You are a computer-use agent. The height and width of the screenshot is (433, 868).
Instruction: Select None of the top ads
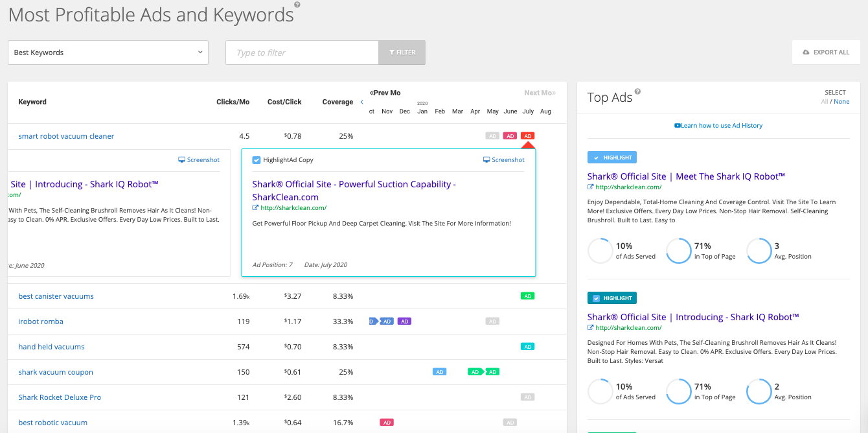coord(842,102)
